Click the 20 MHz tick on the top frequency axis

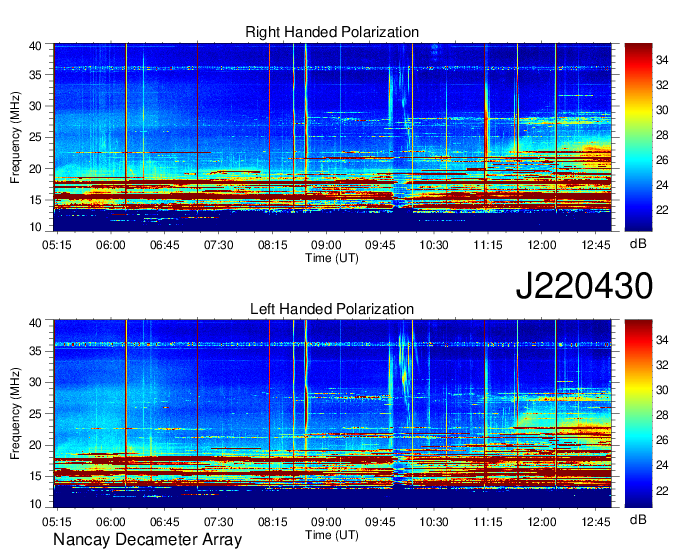click(x=35, y=169)
